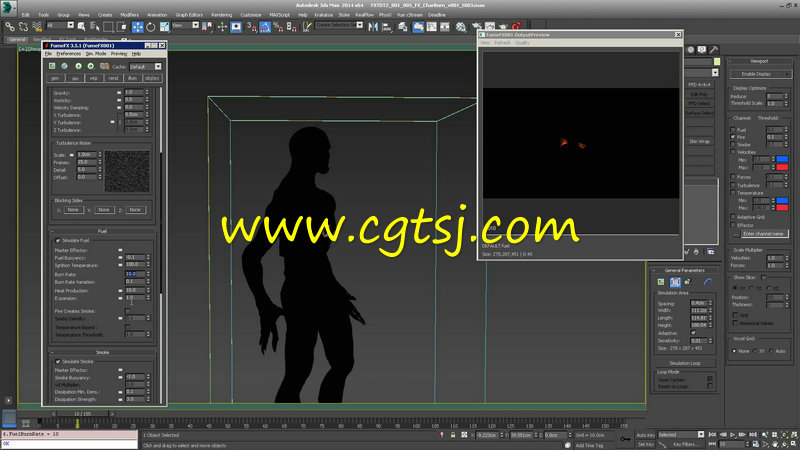
Task: Open the FumeFX Cache Default dropdown
Action: 158,67
